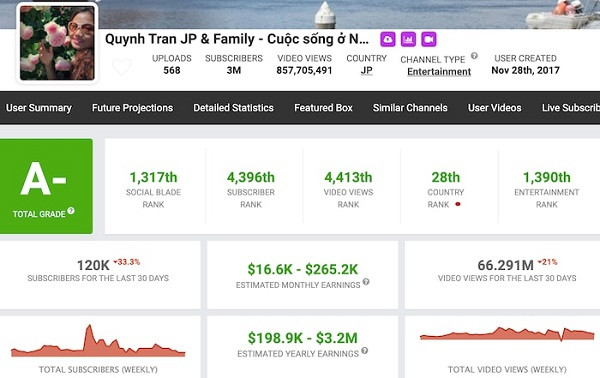Click the 3M subscribers count
This screenshot has height=378, width=600.
tap(233, 70)
